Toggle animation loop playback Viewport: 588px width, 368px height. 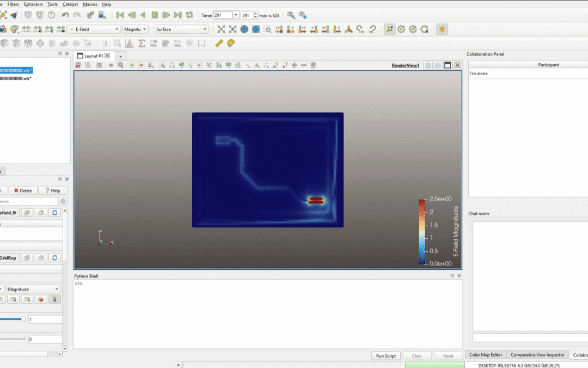point(189,15)
